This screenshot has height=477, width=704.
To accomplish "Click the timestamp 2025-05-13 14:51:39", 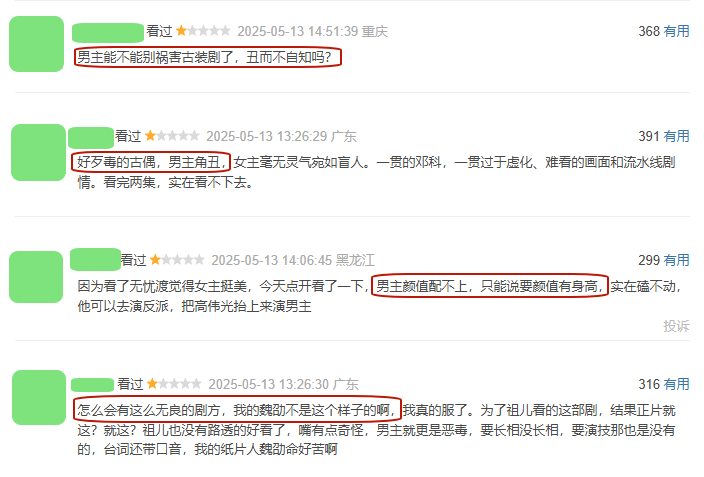I will pos(298,31).
